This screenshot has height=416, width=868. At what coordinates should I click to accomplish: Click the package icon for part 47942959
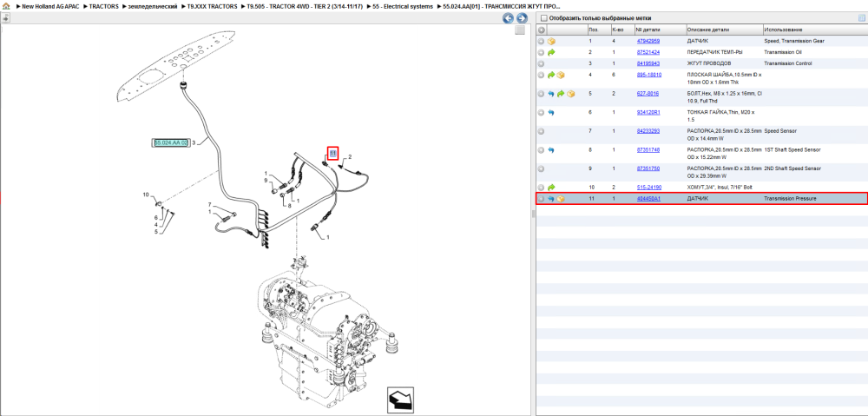[551, 41]
